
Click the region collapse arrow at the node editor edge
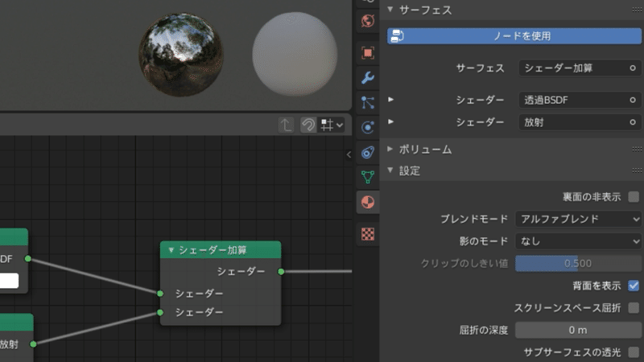tap(349, 154)
